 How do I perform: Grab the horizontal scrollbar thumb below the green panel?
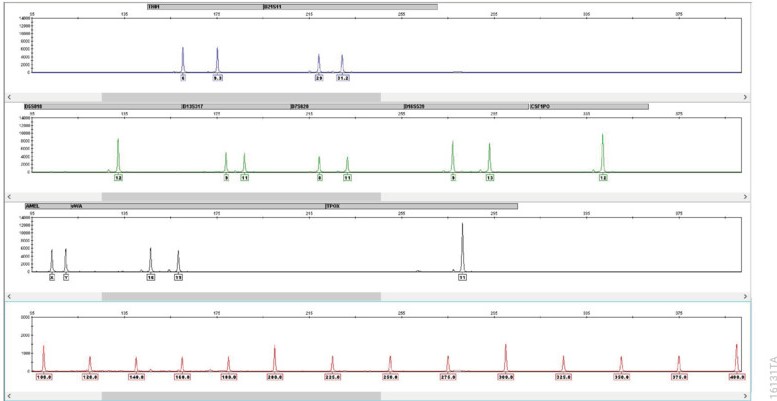pos(241,197)
